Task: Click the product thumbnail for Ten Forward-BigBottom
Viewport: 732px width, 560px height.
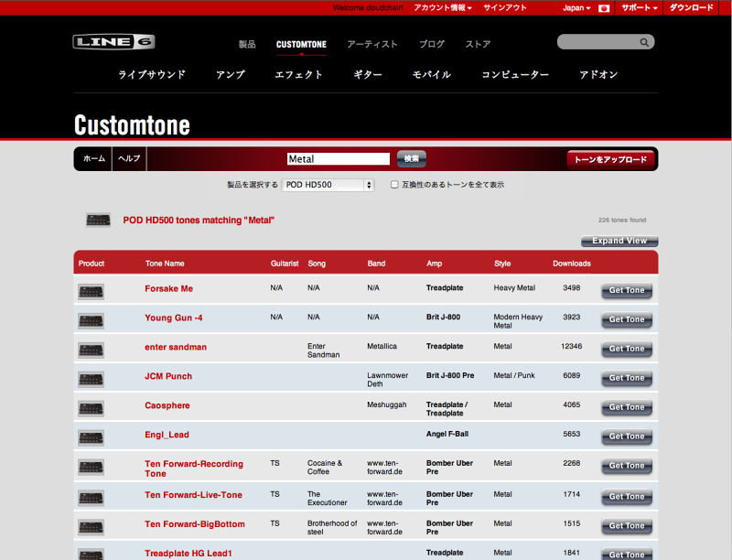Action: (91, 527)
